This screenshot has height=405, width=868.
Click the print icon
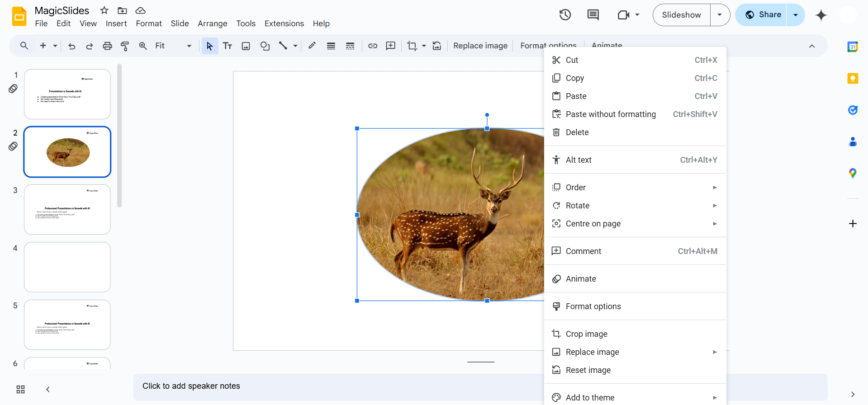pos(107,46)
